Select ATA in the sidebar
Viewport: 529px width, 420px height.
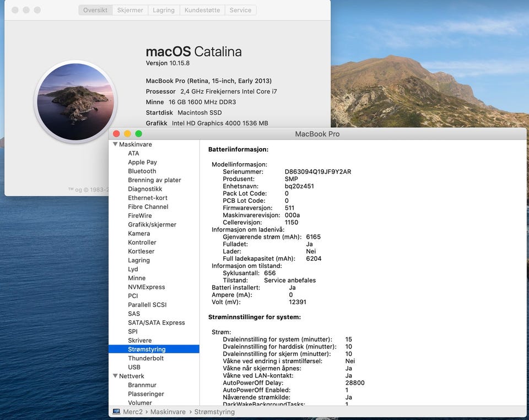click(x=133, y=153)
